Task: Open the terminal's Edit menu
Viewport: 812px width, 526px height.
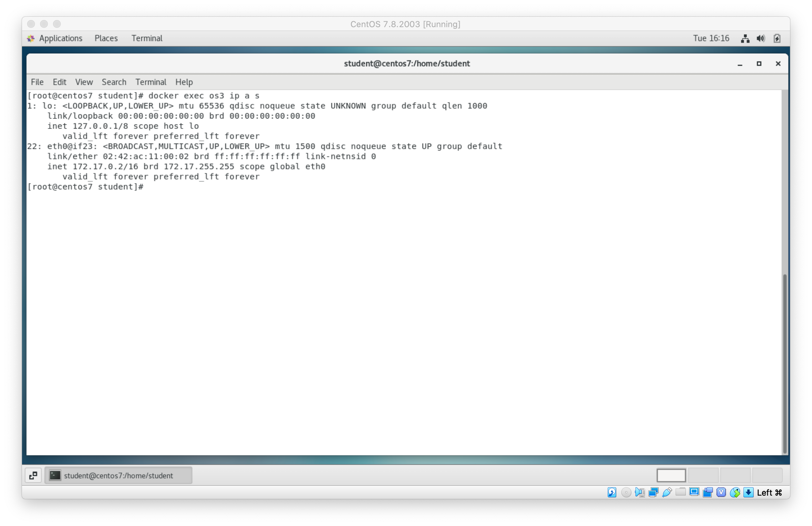Action: click(59, 82)
